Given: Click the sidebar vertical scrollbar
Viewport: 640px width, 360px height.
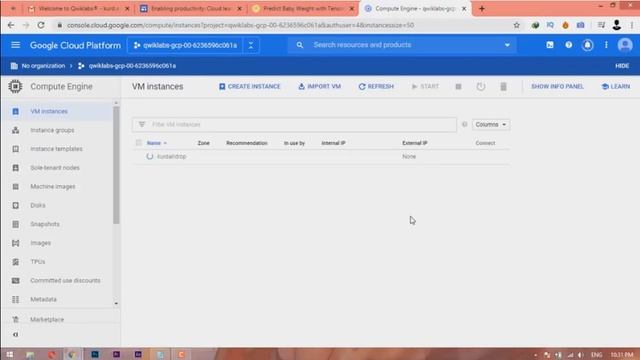Looking at the screenshot, I should tap(116, 165).
